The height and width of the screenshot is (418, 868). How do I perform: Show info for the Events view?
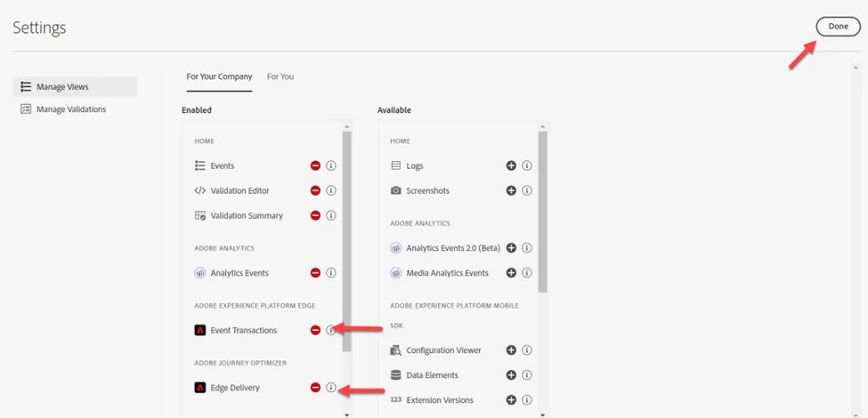pos(331,166)
